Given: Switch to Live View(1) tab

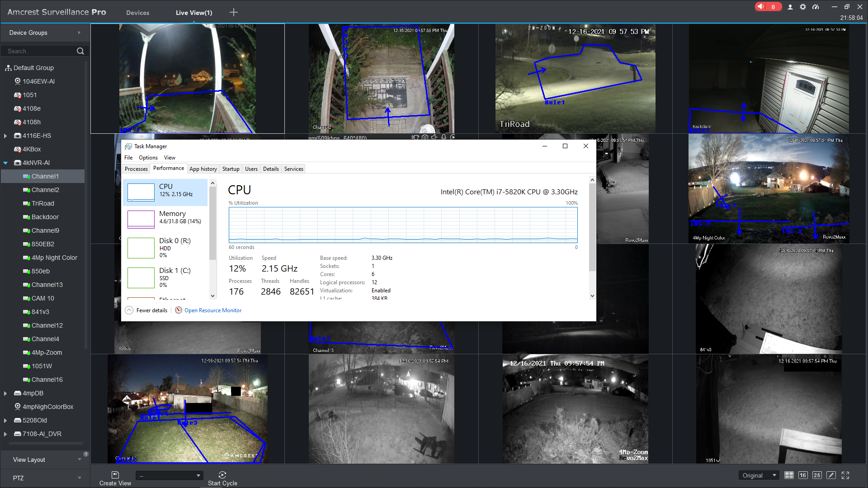Looking at the screenshot, I should point(194,13).
